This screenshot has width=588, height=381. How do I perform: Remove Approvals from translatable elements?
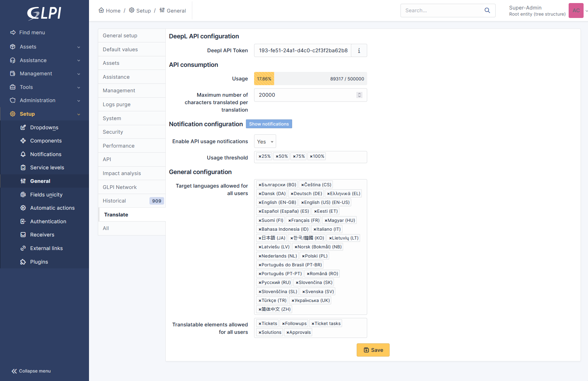pyautogui.click(x=288, y=332)
